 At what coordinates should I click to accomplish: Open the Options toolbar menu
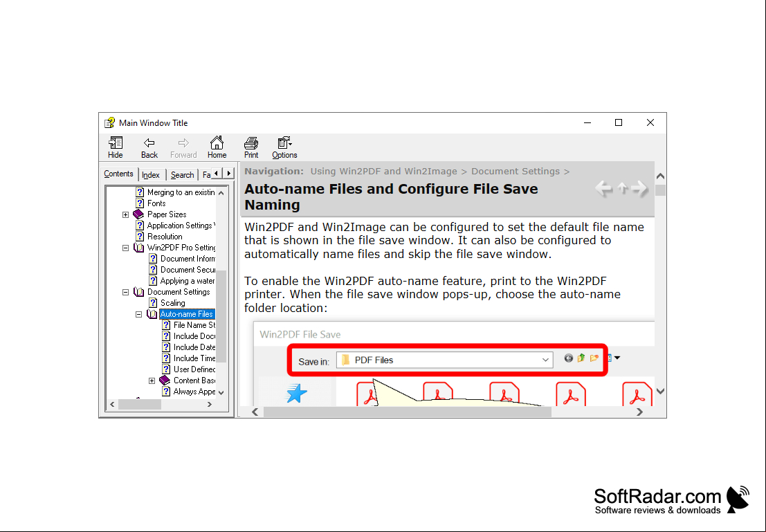284,147
